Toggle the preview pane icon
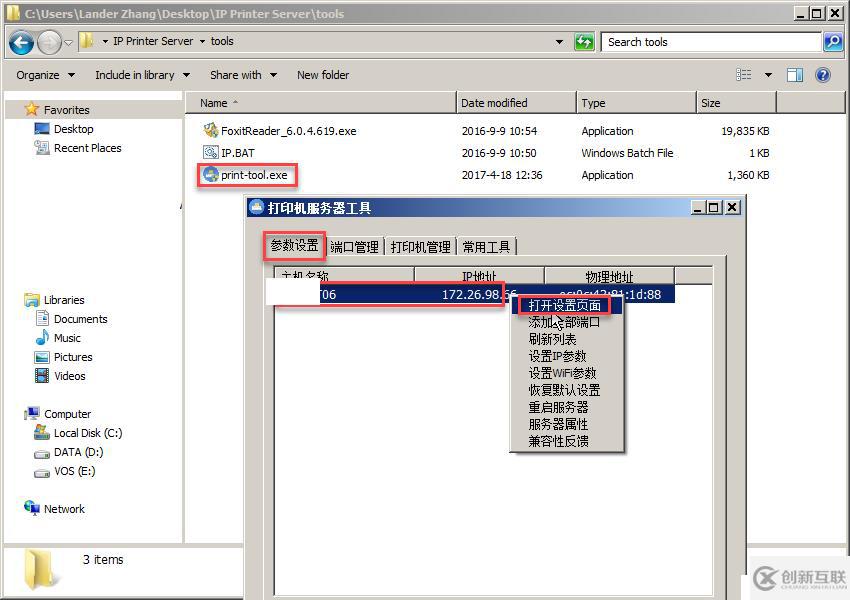Viewport: 850px width, 600px height. (x=795, y=75)
